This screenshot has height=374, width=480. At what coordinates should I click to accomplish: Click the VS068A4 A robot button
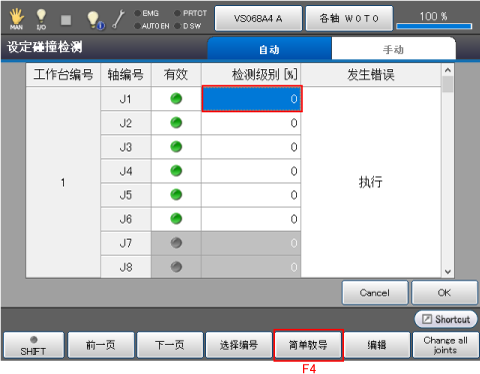coord(258,18)
